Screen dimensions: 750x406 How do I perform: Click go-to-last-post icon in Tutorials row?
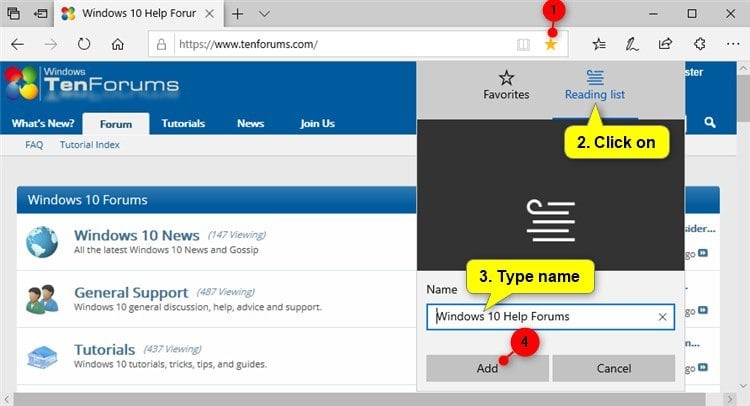coord(703,367)
